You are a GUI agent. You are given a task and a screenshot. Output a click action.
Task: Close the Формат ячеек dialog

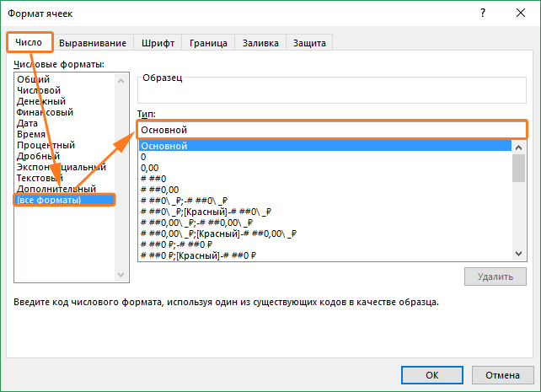point(520,13)
